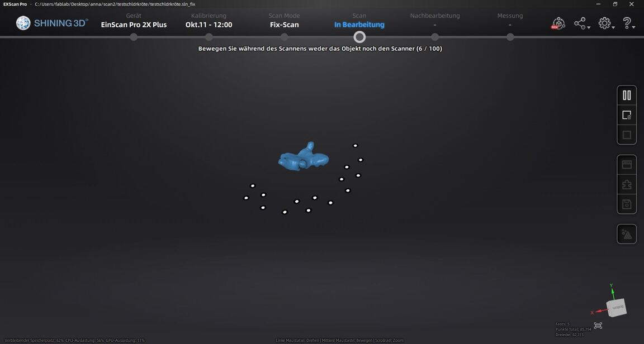Image resolution: width=644 pixels, height=344 pixels.
Task: Click the mouse controls hint in status bar
Action: click(339, 340)
